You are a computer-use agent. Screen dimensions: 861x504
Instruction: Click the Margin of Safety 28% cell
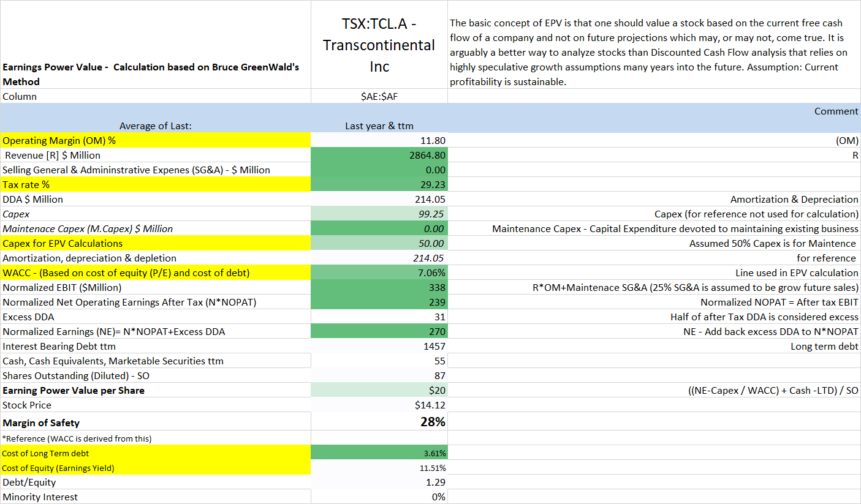379,421
